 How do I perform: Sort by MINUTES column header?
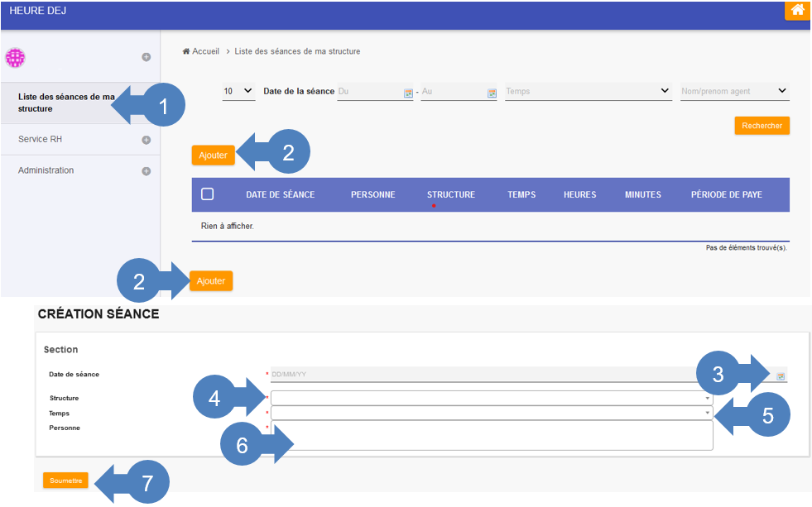[642, 194]
